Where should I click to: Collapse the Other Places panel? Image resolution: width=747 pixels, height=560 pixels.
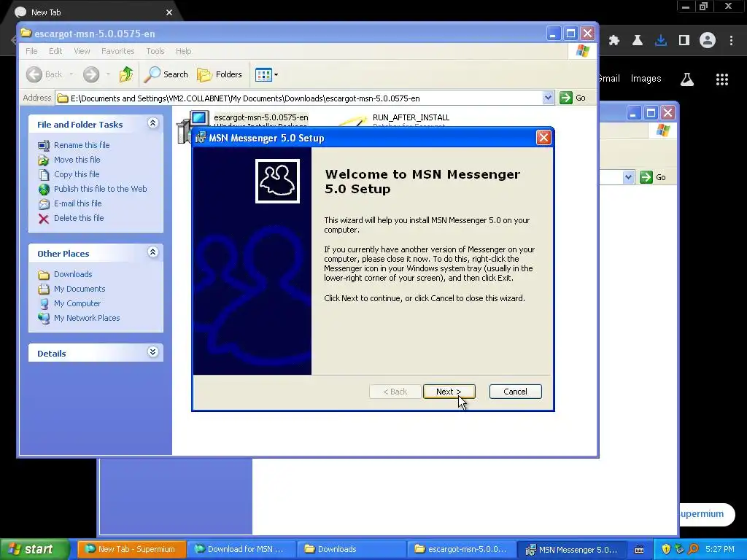coord(152,252)
